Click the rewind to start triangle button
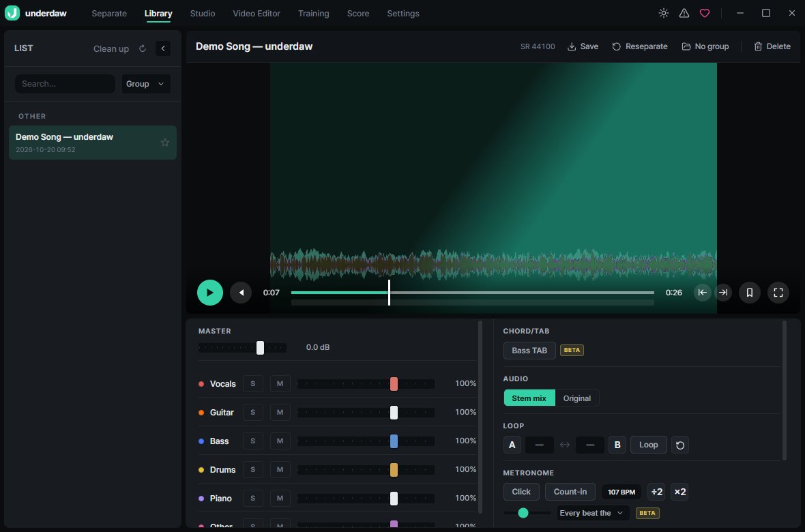This screenshot has width=805, height=532. coord(241,293)
